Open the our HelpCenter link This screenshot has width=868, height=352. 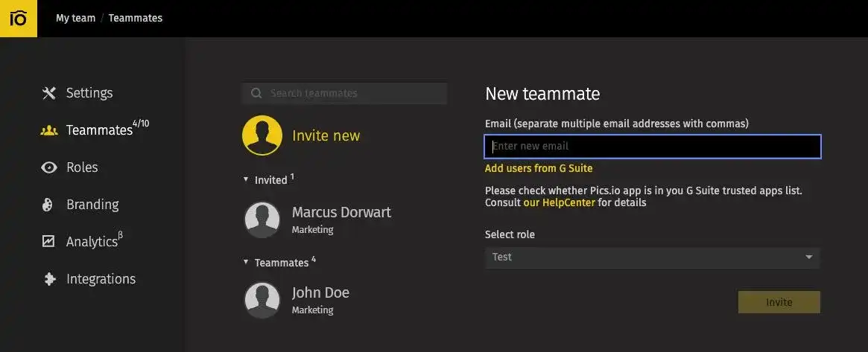[x=559, y=203]
